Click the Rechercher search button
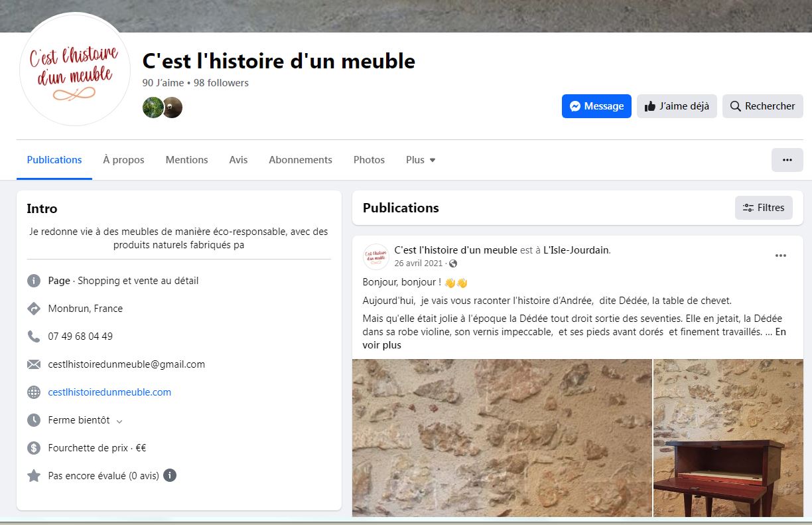812x525 pixels. pos(762,106)
